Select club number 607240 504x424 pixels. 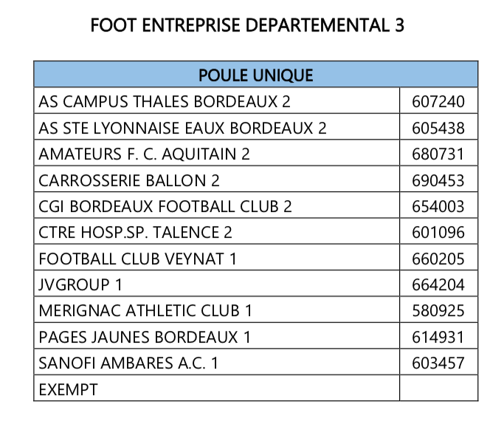pyautogui.click(x=438, y=102)
